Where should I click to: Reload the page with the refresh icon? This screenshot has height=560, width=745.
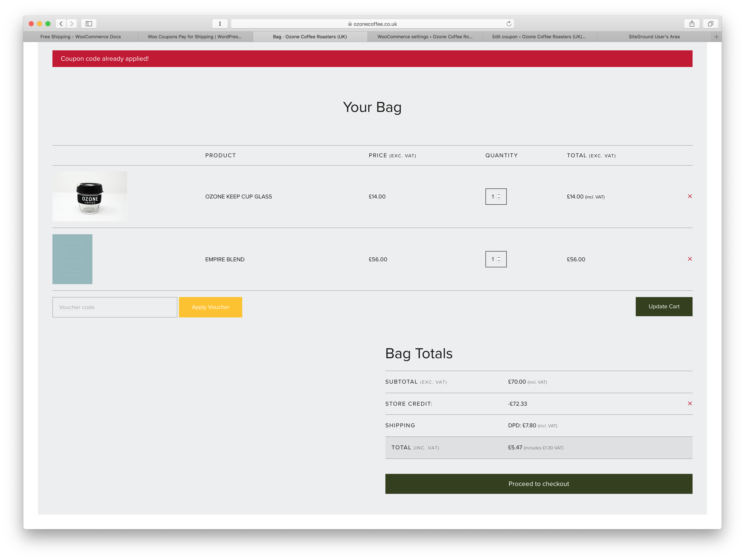(509, 24)
